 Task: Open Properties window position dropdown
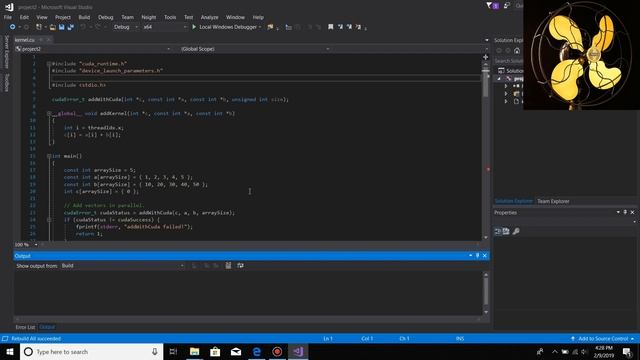point(618,212)
